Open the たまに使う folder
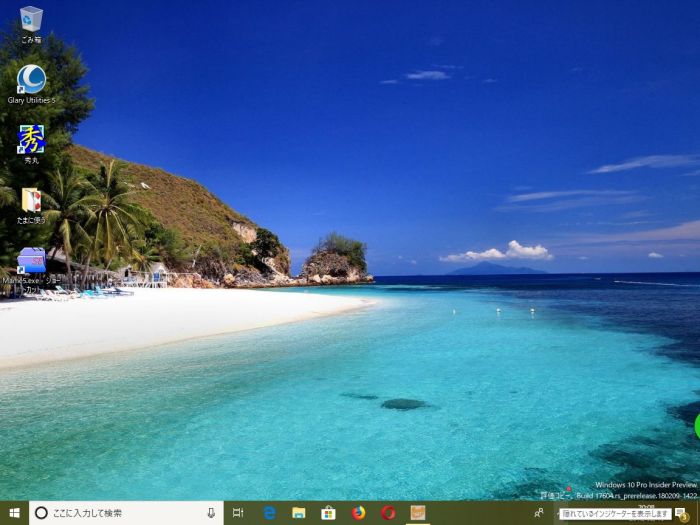The height and width of the screenshot is (525, 700). (31, 200)
